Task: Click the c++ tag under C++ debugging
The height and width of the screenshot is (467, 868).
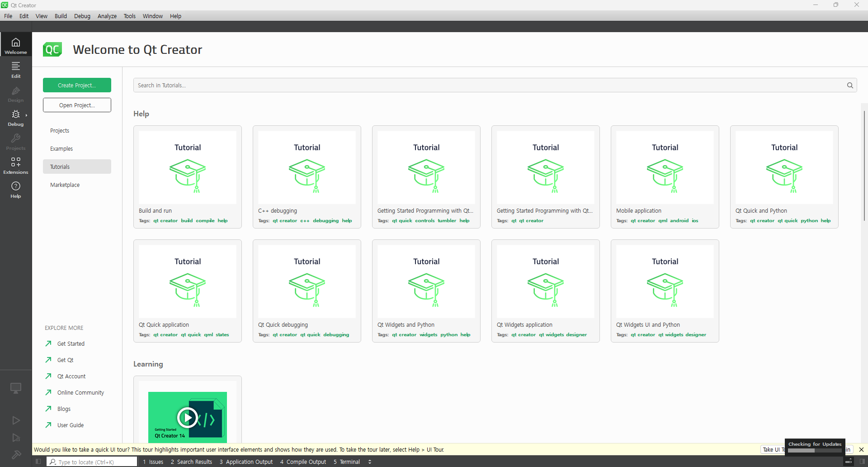Action: click(x=305, y=221)
